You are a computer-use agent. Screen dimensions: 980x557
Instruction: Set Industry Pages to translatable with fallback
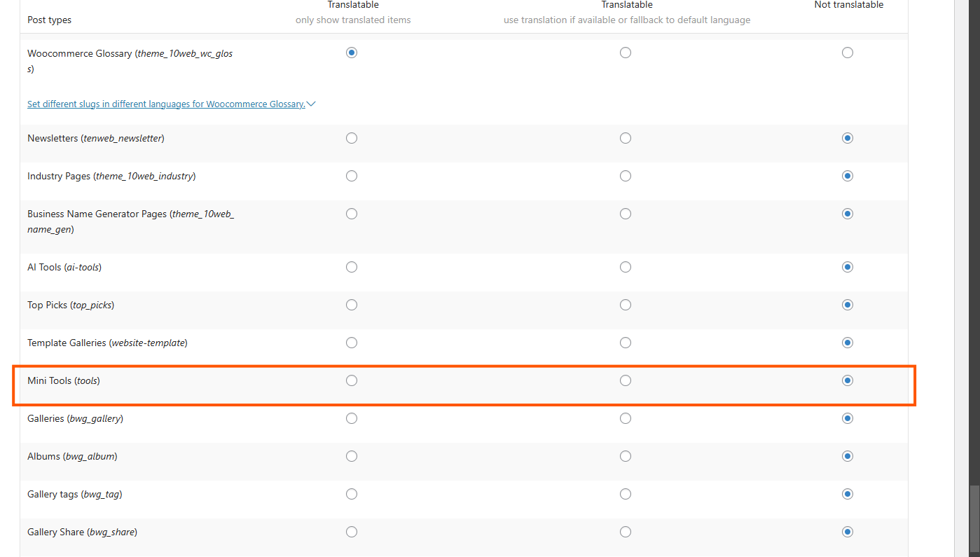[x=626, y=176]
